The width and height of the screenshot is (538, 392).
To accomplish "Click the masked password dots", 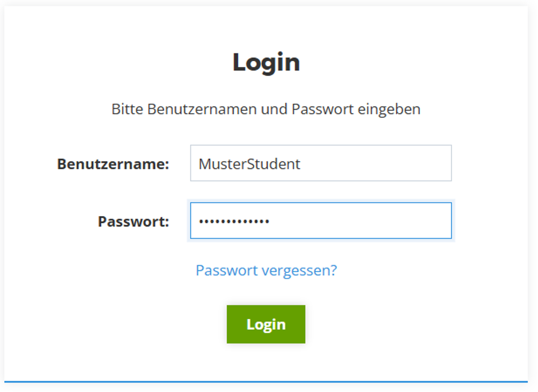I will (x=234, y=222).
